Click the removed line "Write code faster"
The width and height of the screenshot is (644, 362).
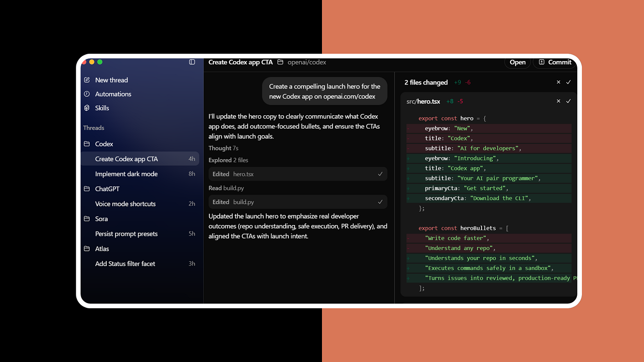(489, 238)
